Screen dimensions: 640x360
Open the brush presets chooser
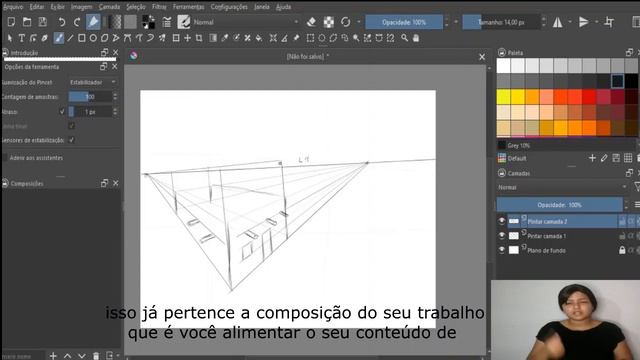(184, 22)
